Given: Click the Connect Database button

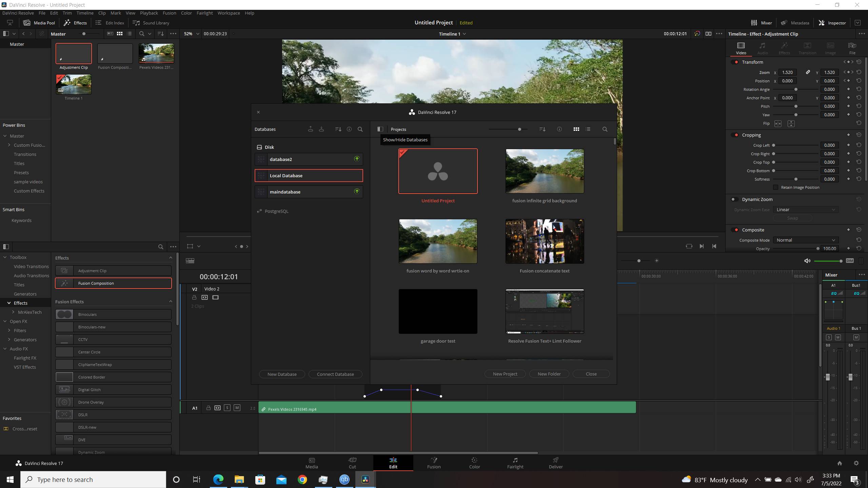Looking at the screenshot, I should (335, 374).
